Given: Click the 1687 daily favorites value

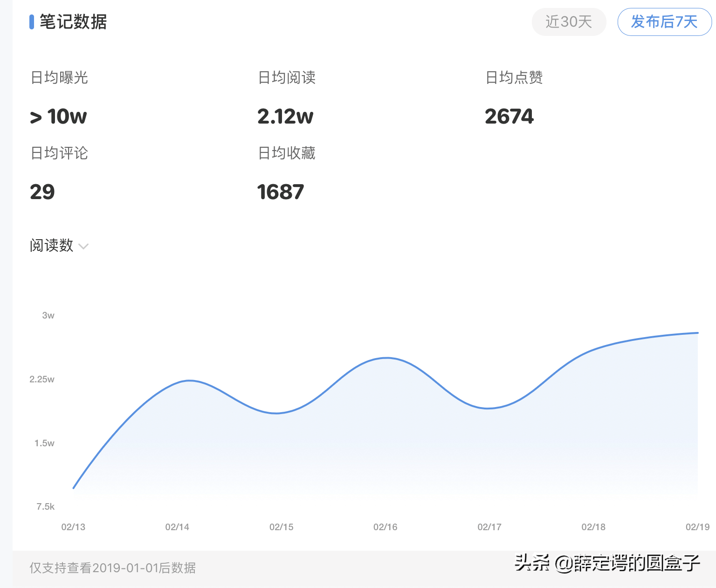Looking at the screenshot, I should pyautogui.click(x=281, y=192).
